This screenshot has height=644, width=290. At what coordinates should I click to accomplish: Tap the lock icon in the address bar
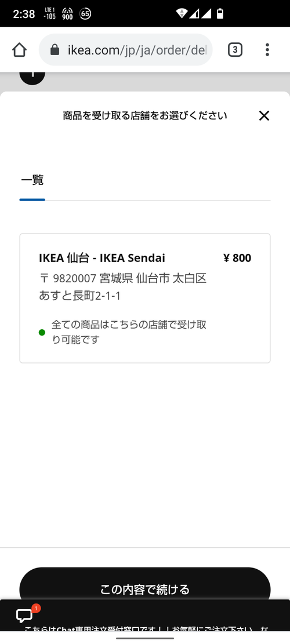click(x=55, y=50)
